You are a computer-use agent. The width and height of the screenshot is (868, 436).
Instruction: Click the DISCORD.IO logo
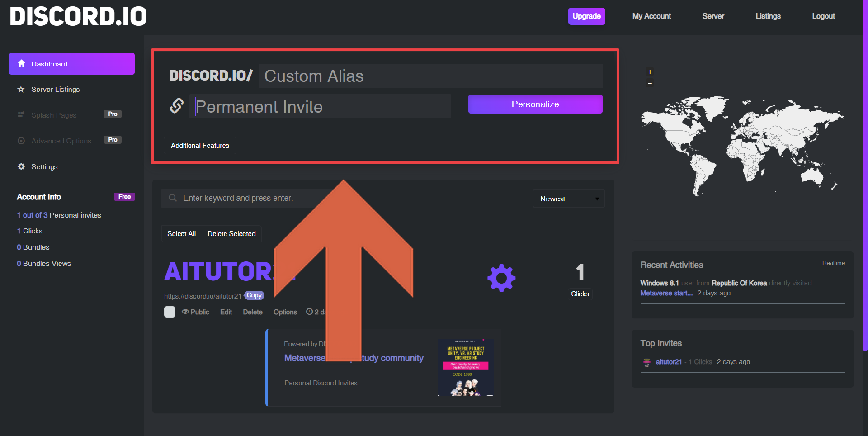(x=78, y=16)
